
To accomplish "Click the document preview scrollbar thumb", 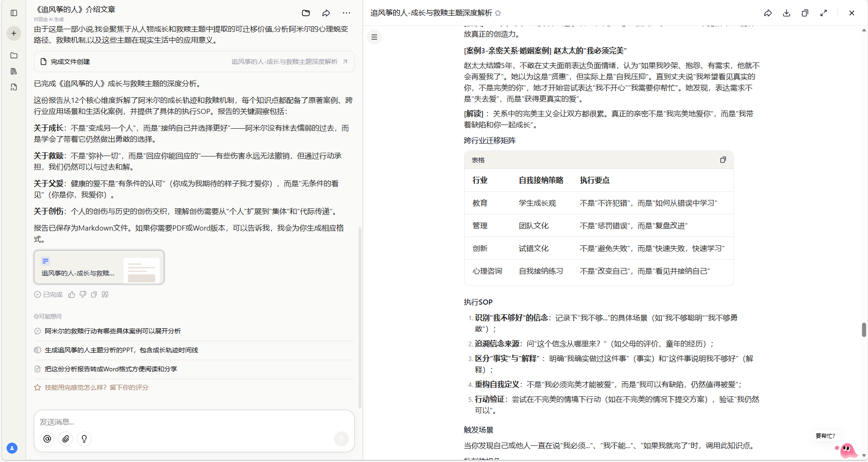I will (x=864, y=330).
